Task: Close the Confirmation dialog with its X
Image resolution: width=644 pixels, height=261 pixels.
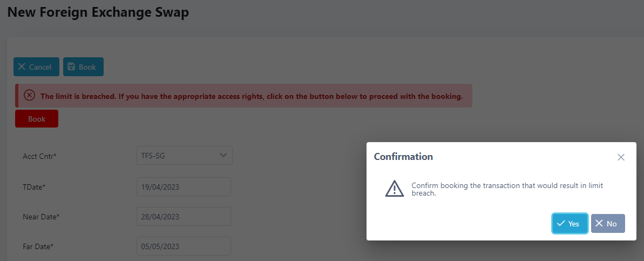Action: [x=621, y=157]
